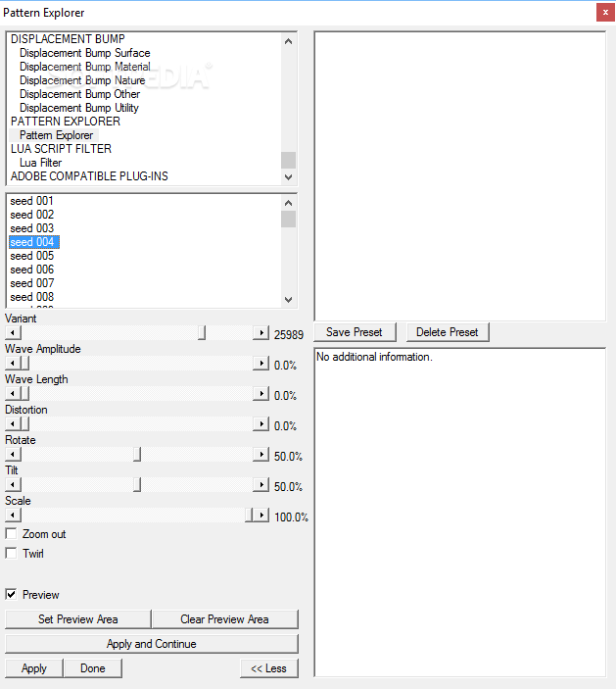Click the LUA SCRIPT FILTER category heading
The image size is (616, 689).
pyautogui.click(x=61, y=149)
